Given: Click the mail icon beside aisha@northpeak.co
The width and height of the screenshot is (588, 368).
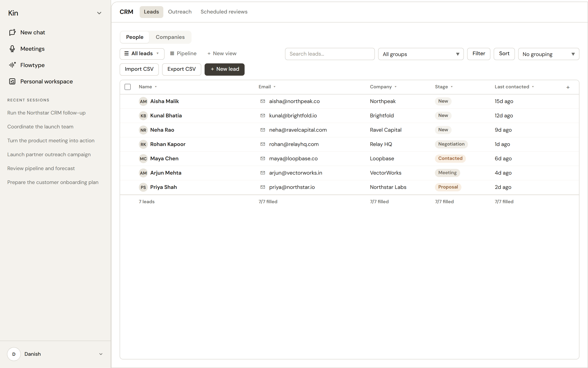Looking at the screenshot, I should pos(263,101).
